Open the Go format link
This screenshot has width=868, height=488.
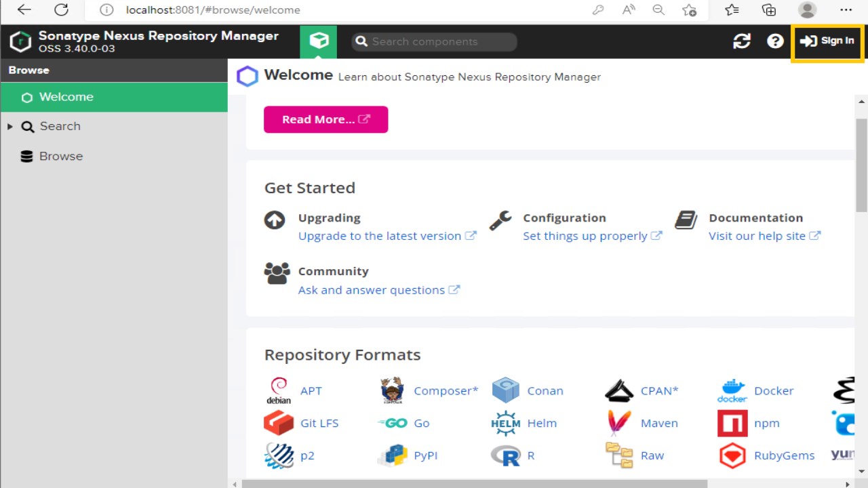click(x=422, y=423)
